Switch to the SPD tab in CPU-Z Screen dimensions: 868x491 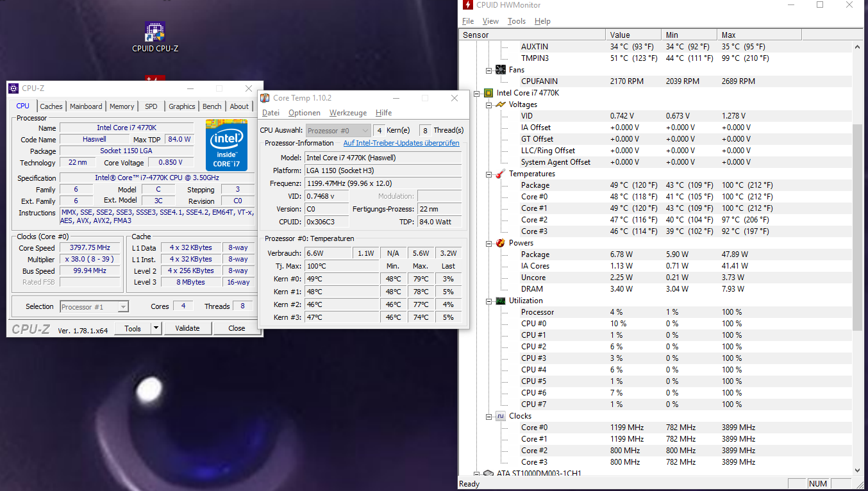point(151,106)
